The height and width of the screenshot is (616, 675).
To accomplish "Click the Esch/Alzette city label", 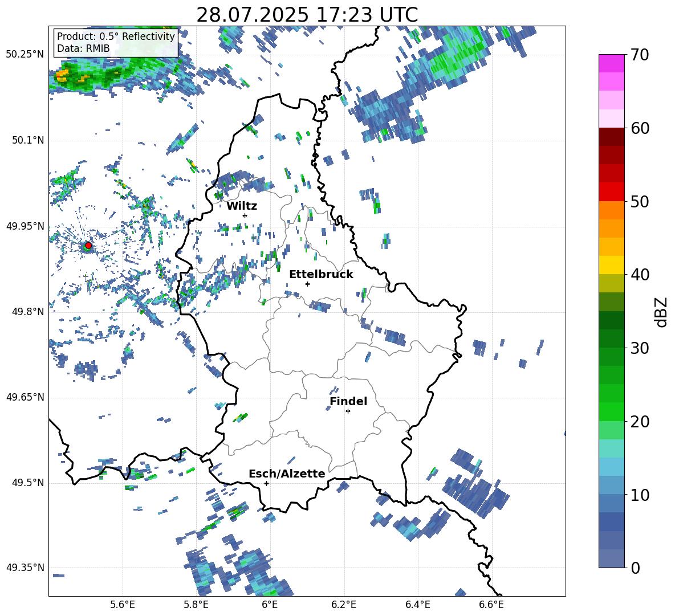I will 287,474.
